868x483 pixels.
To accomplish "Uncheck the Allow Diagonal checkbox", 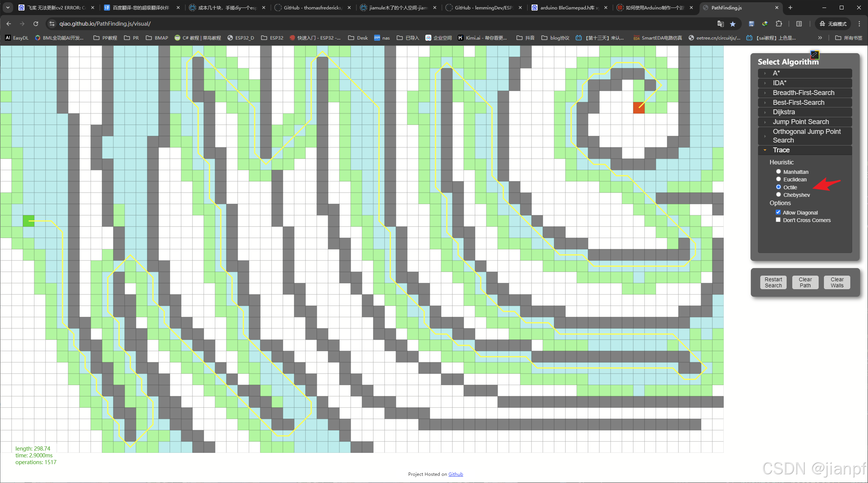I will point(778,212).
